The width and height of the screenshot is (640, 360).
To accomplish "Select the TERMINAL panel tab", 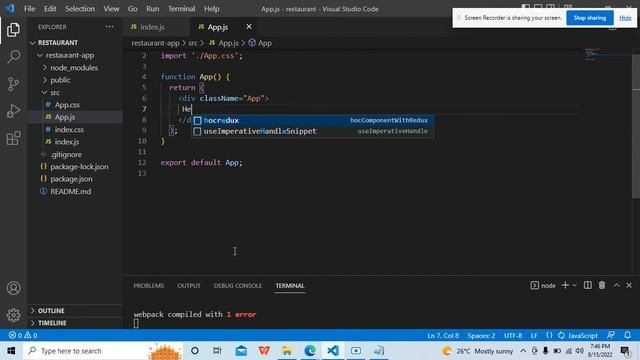I will 290,286.
